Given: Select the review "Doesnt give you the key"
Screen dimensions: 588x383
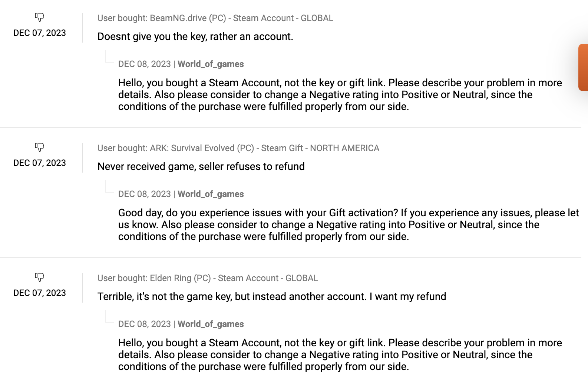Looking at the screenshot, I should [x=195, y=37].
